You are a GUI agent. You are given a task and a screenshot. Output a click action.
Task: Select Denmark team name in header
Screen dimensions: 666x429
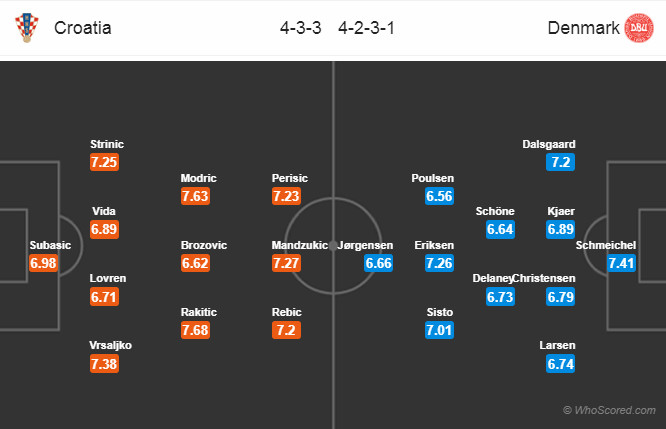584,28
